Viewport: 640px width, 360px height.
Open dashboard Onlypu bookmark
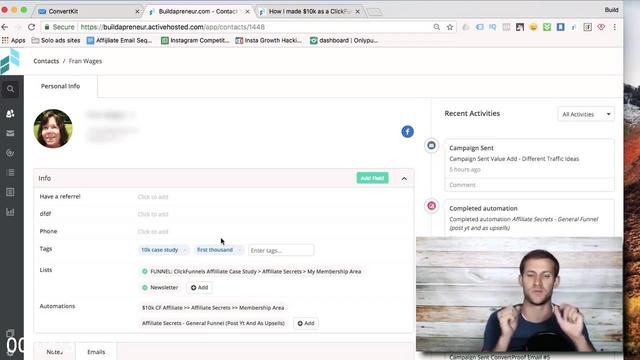pos(344,40)
